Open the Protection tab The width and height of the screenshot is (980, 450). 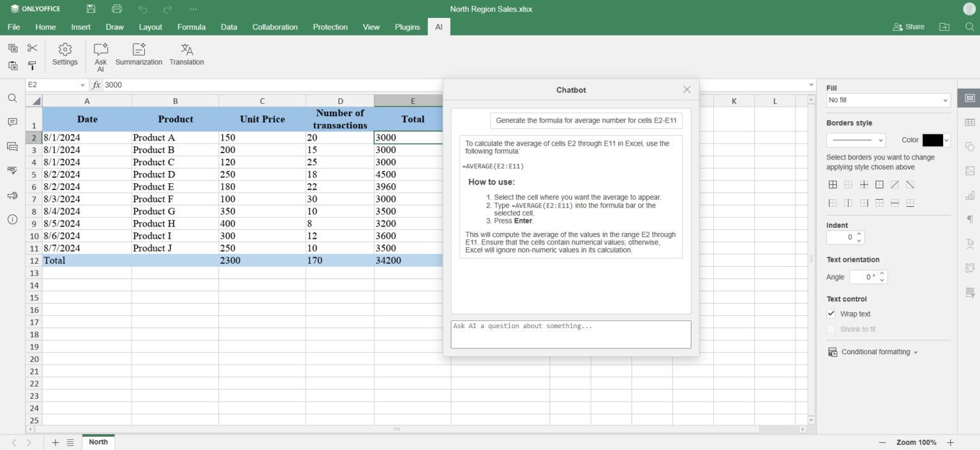[x=330, y=27]
